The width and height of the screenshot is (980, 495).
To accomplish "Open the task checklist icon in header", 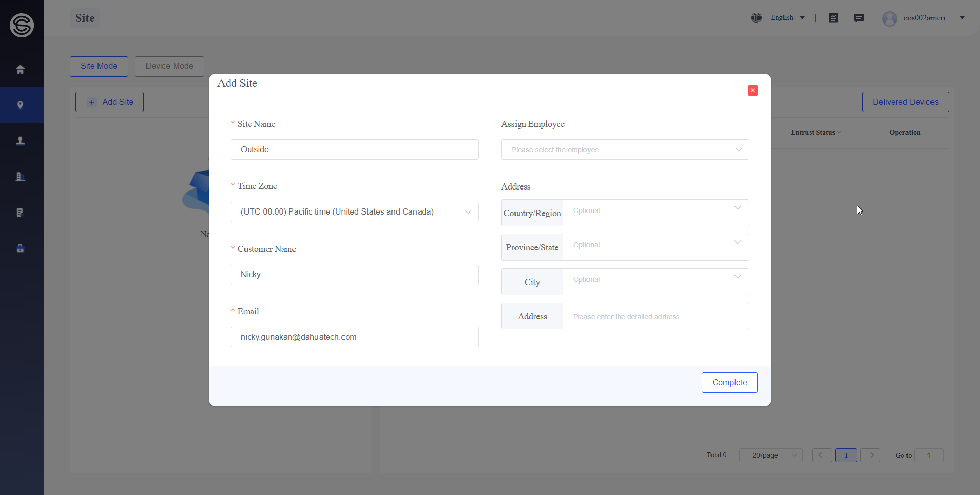I will pyautogui.click(x=834, y=18).
